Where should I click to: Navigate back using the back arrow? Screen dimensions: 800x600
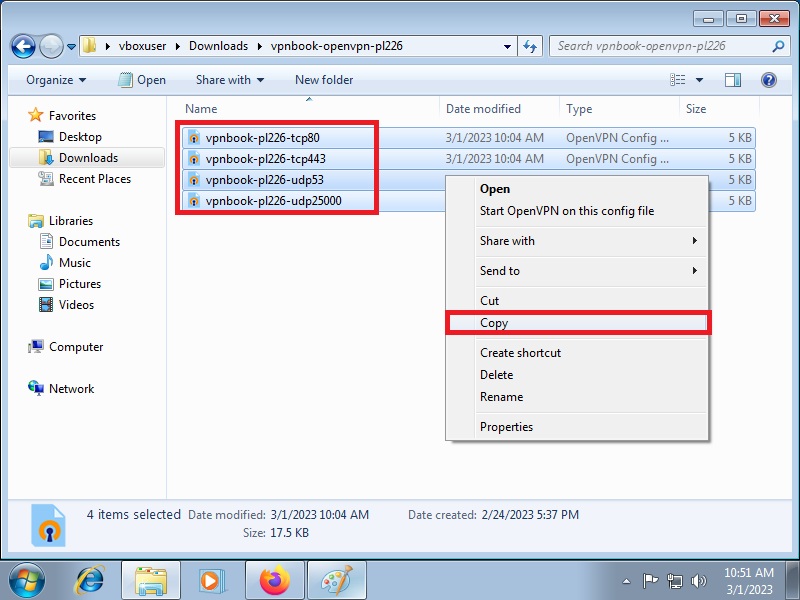[22, 46]
